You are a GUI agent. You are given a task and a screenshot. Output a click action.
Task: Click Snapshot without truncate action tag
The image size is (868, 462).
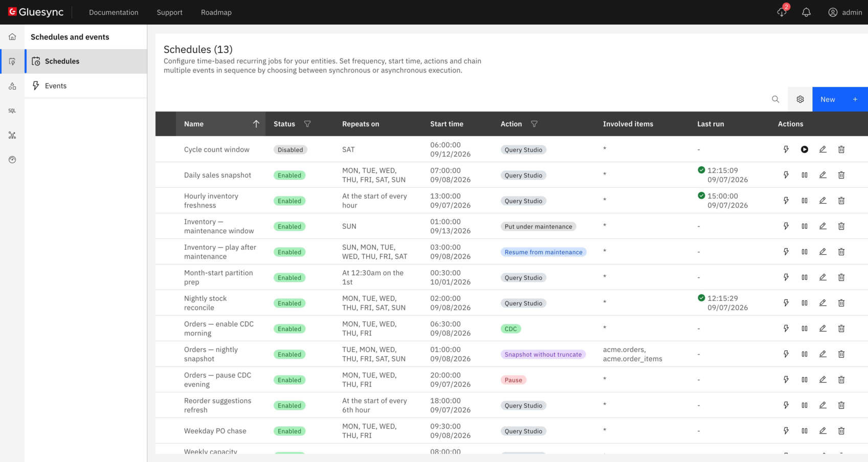click(x=543, y=355)
